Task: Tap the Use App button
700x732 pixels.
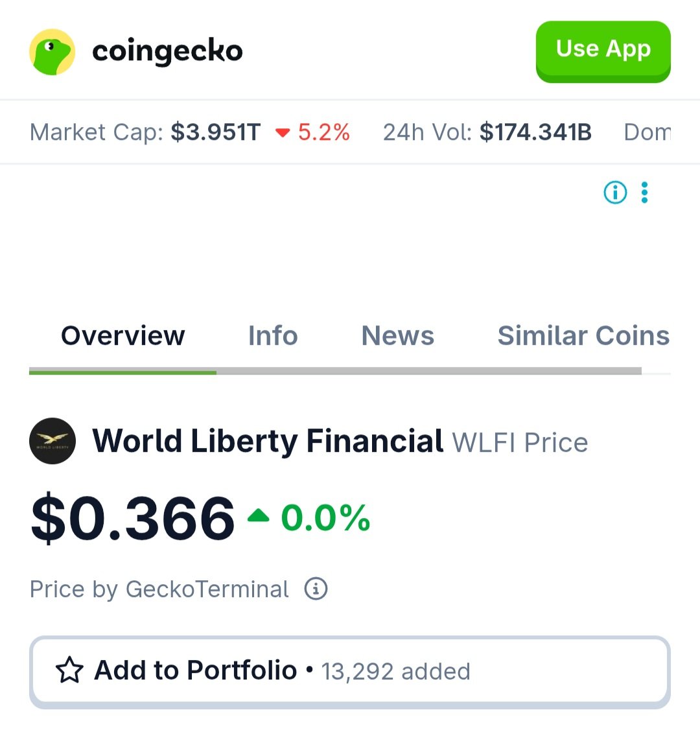Action: pos(603,52)
